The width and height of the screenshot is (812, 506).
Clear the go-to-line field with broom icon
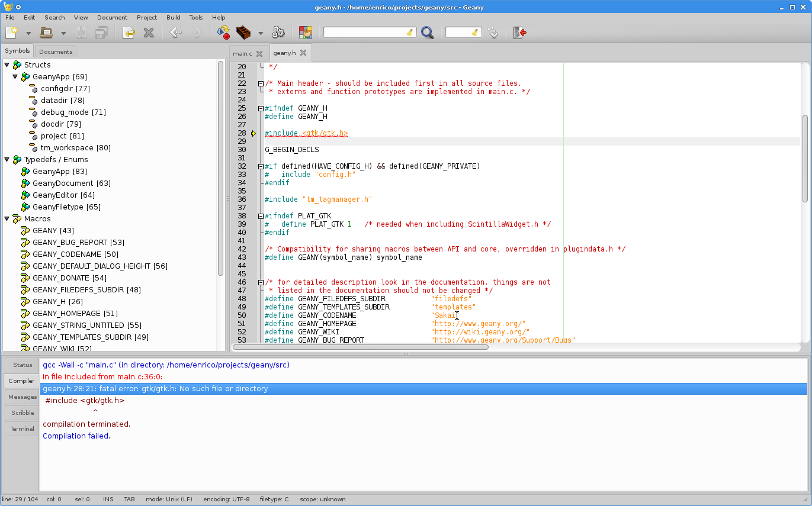(x=476, y=33)
